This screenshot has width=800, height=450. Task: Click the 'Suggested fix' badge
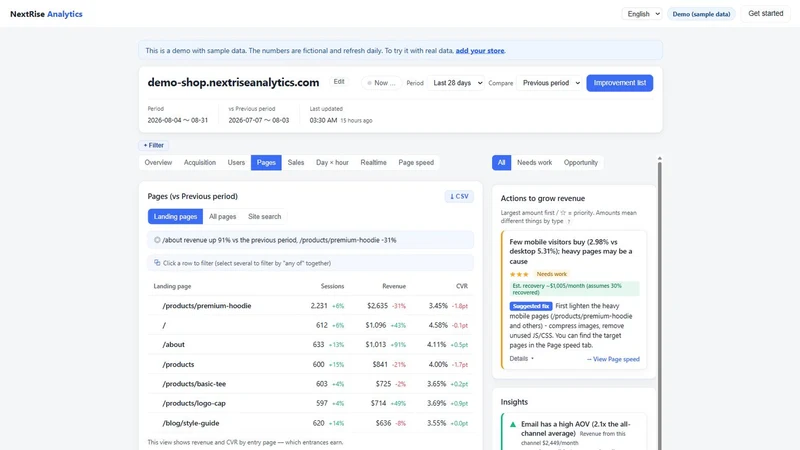(x=531, y=306)
